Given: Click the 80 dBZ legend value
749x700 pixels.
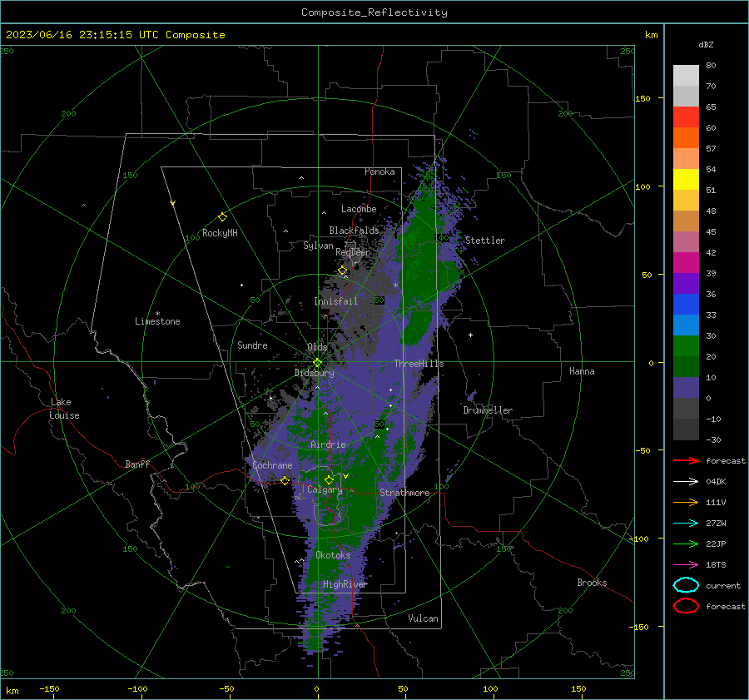Looking at the screenshot, I should (x=711, y=66).
